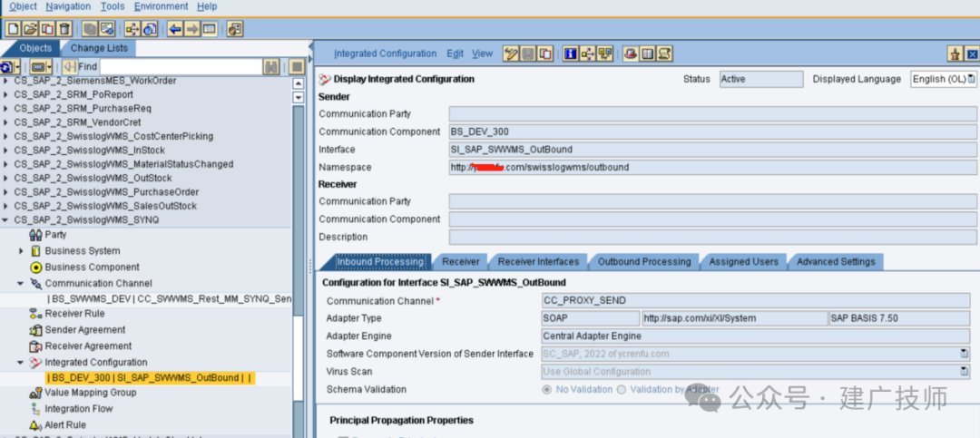The height and width of the screenshot is (438, 980).
Task: Collapse the CS_SAP_2_SwisslogWMS_SYNQ node
Action: (6, 220)
